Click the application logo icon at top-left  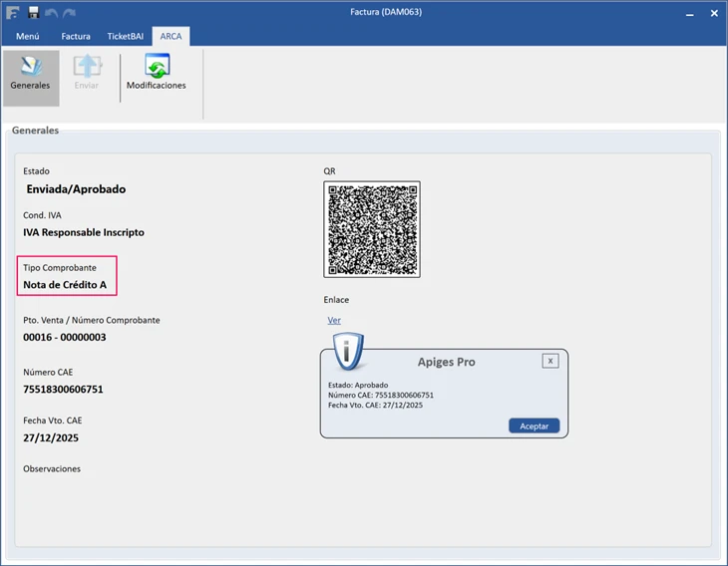pyautogui.click(x=13, y=12)
